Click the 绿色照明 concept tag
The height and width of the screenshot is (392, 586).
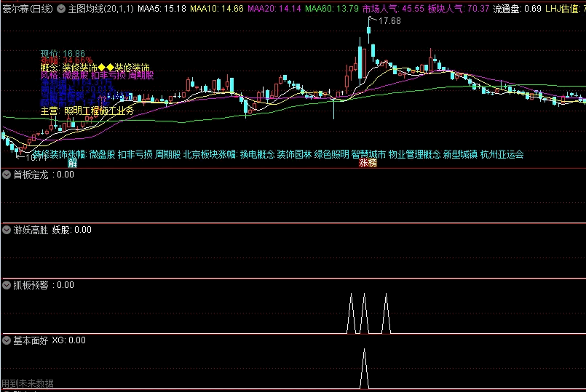pos(331,155)
